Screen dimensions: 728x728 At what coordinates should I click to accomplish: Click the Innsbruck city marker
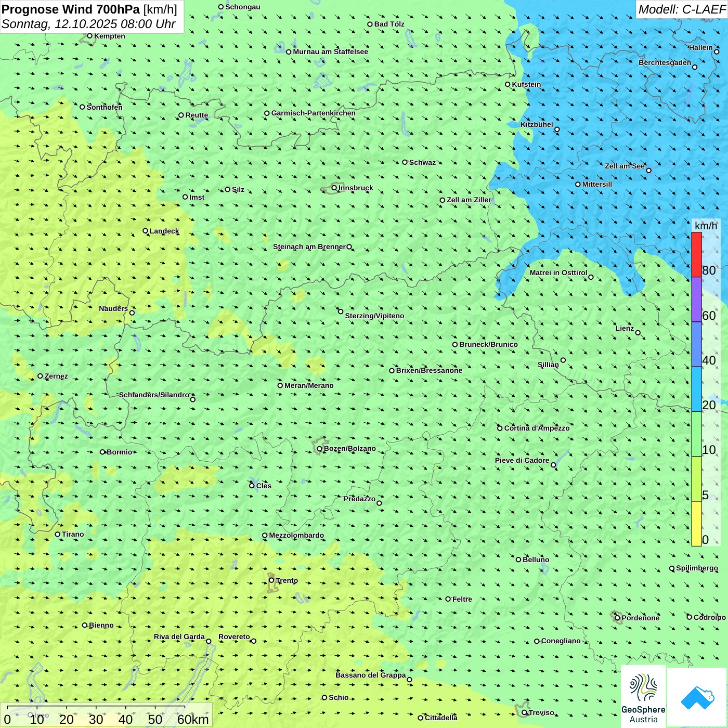[x=334, y=188]
